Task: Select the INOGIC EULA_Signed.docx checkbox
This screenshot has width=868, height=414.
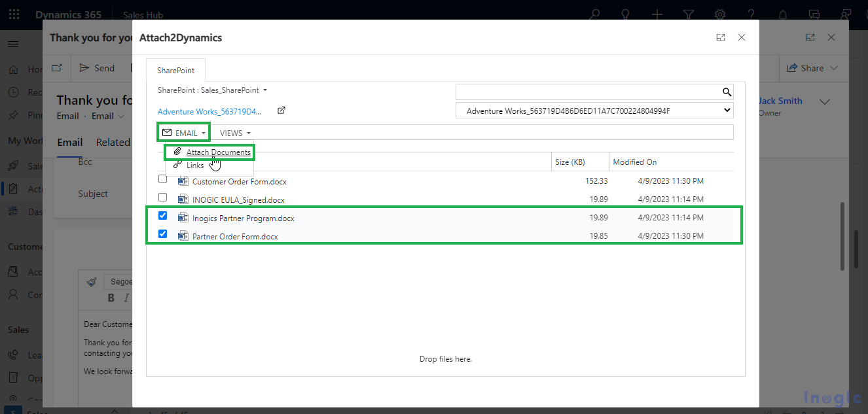Action: pyautogui.click(x=163, y=197)
